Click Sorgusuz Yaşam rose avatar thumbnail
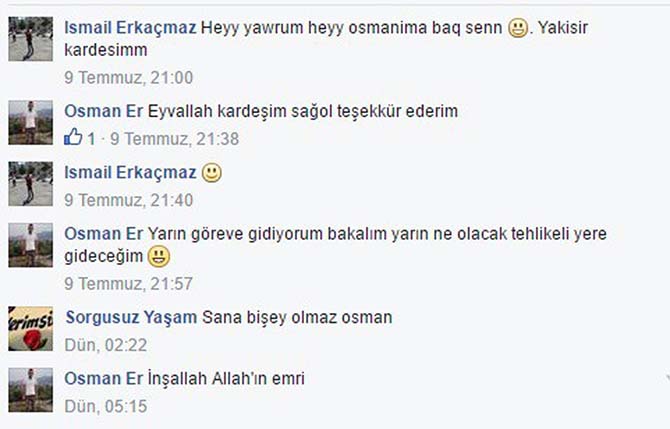The width and height of the screenshot is (670, 429). coord(31,329)
